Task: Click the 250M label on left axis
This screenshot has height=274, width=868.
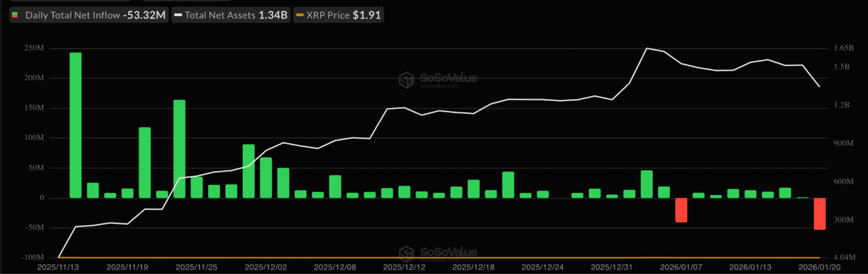Action: coord(34,48)
